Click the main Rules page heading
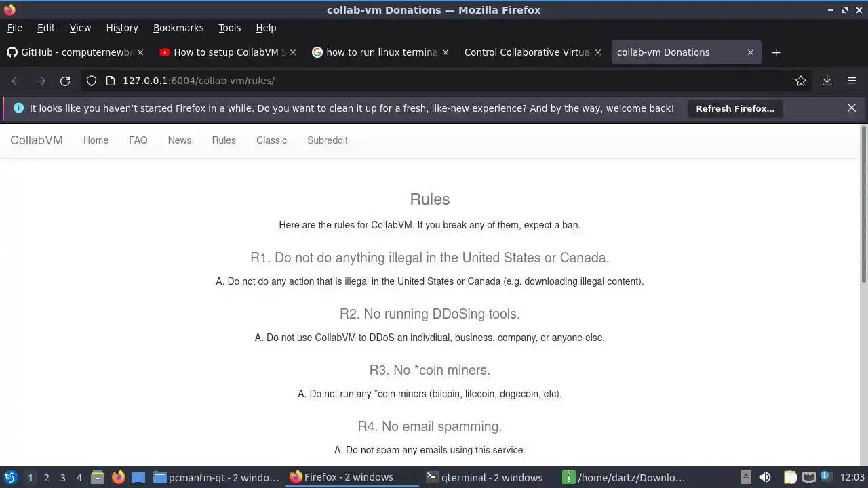The height and width of the screenshot is (488, 868). click(x=430, y=199)
